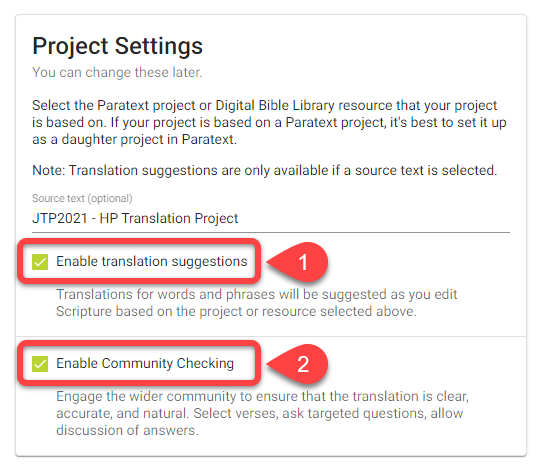Click the "You can change these later." subtitle
This screenshot has width=541, height=469.
pos(117,72)
